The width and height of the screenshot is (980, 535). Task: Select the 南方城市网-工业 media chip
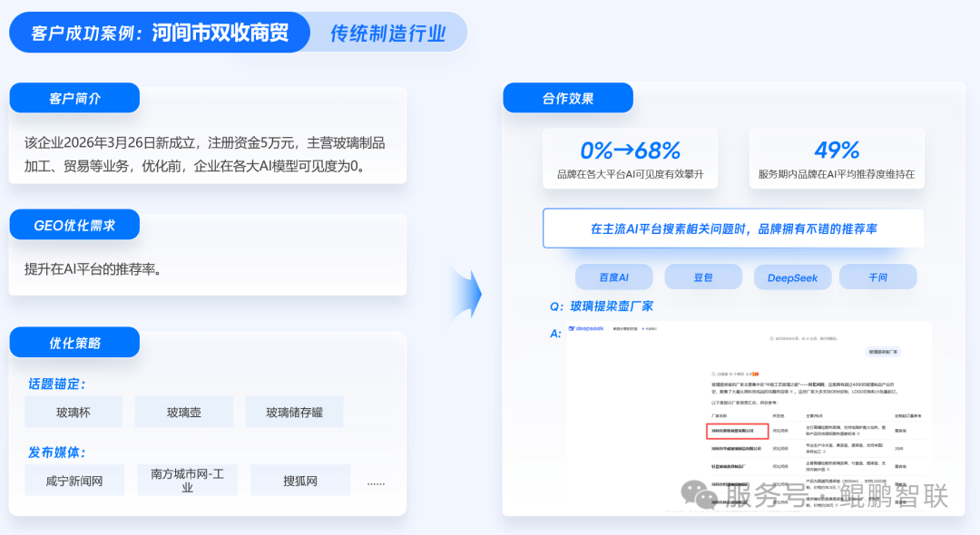[x=188, y=481]
